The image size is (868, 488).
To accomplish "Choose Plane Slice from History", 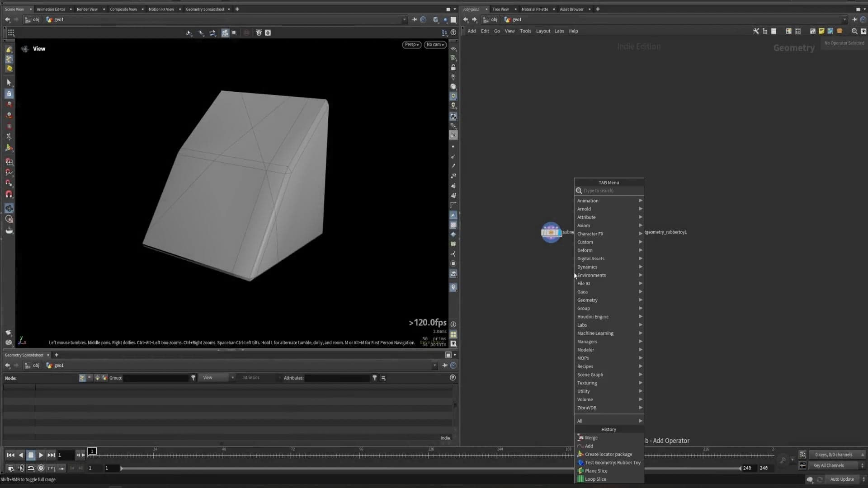I will (596, 471).
